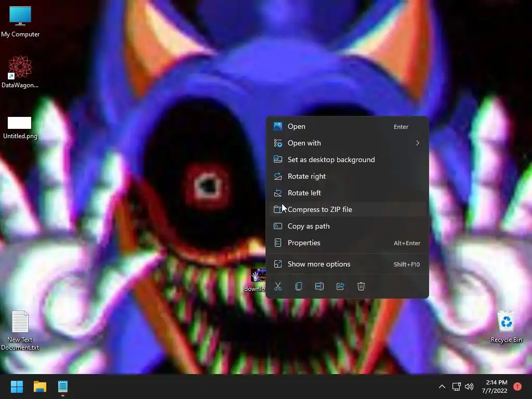Screen dimensions: 532x399
Task: Choose Copy as path
Action: [x=347, y=227]
